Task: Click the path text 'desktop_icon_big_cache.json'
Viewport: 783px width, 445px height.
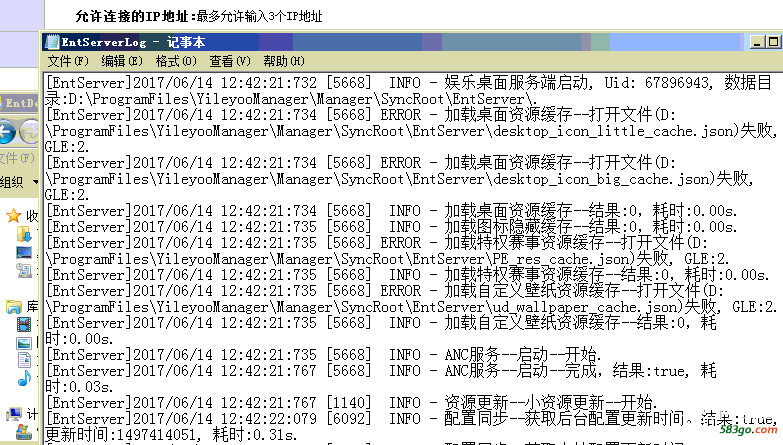Action: point(602,179)
